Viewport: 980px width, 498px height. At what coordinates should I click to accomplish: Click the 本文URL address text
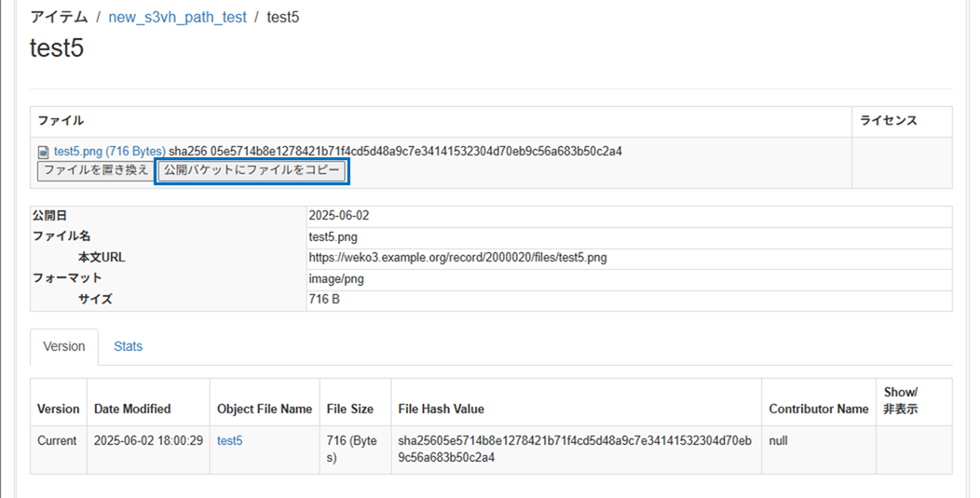click(x=457, y=257)
